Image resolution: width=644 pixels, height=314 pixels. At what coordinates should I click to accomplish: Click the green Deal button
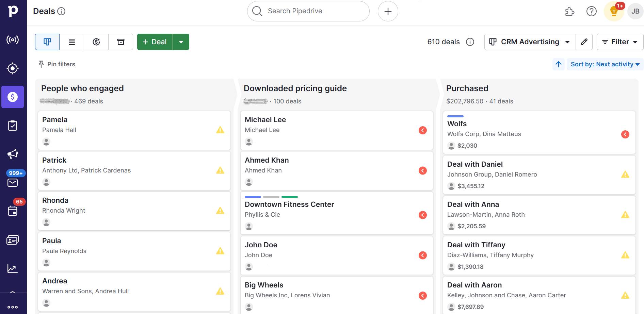(154, 42)
